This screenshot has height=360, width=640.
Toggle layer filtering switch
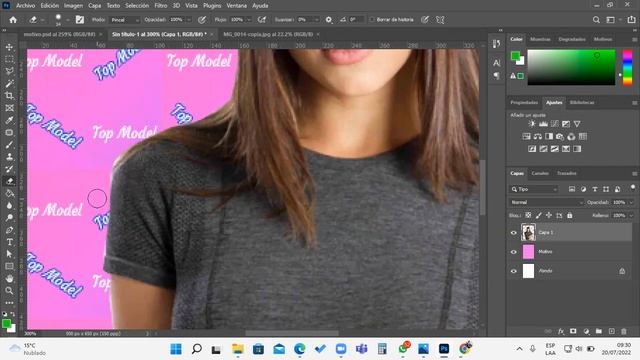coord(632,187)
